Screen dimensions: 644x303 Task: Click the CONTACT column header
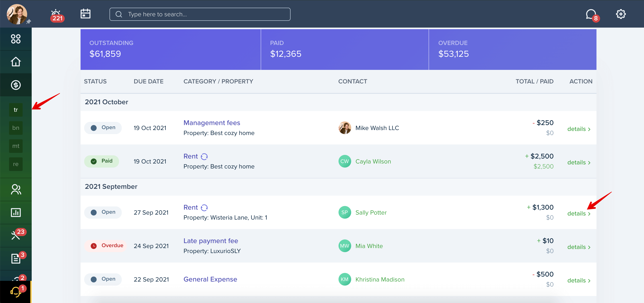pyautogui.click(x=353, y=81)
